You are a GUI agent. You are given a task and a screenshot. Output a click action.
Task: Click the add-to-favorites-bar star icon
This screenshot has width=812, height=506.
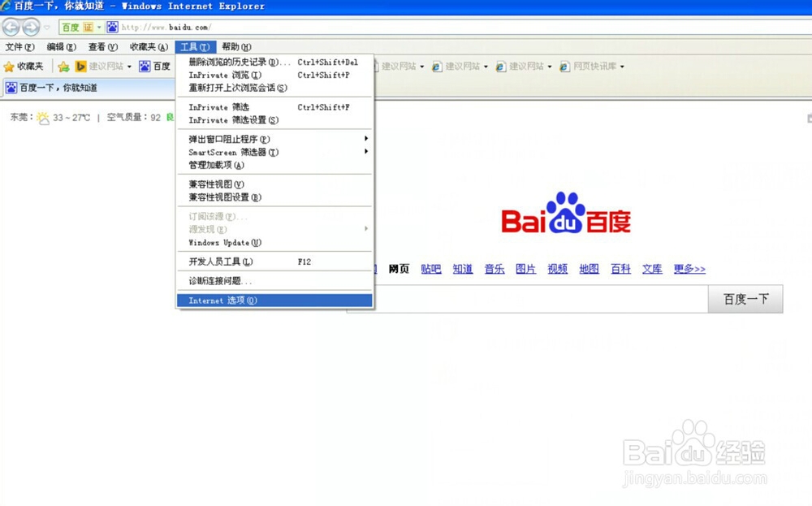(63, 67)
